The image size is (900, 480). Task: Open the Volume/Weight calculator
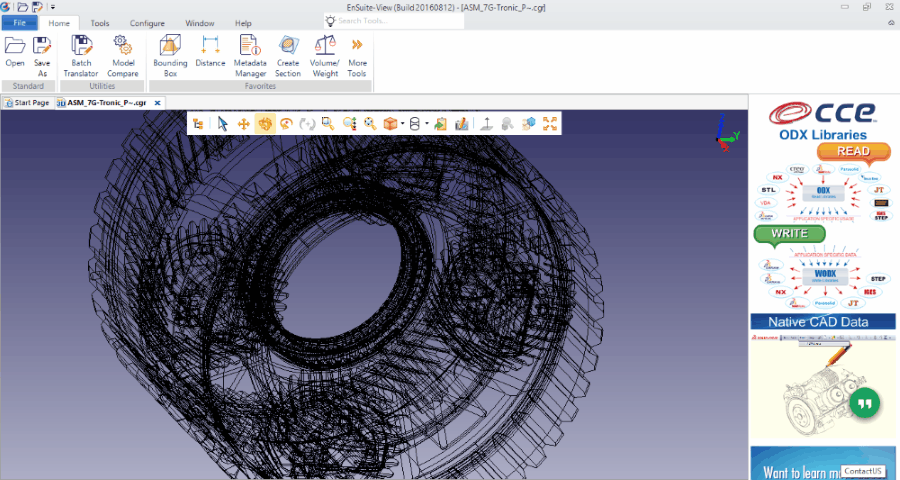pos(325,56)
